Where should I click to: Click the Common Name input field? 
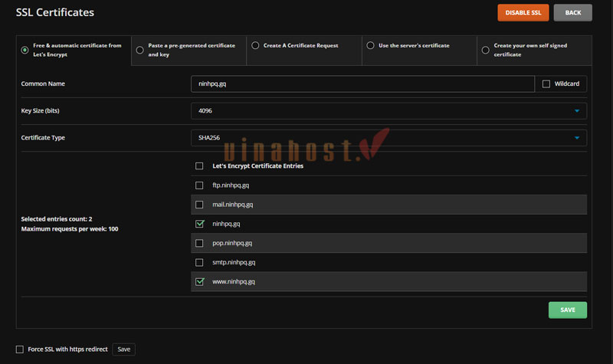[362, 84]
